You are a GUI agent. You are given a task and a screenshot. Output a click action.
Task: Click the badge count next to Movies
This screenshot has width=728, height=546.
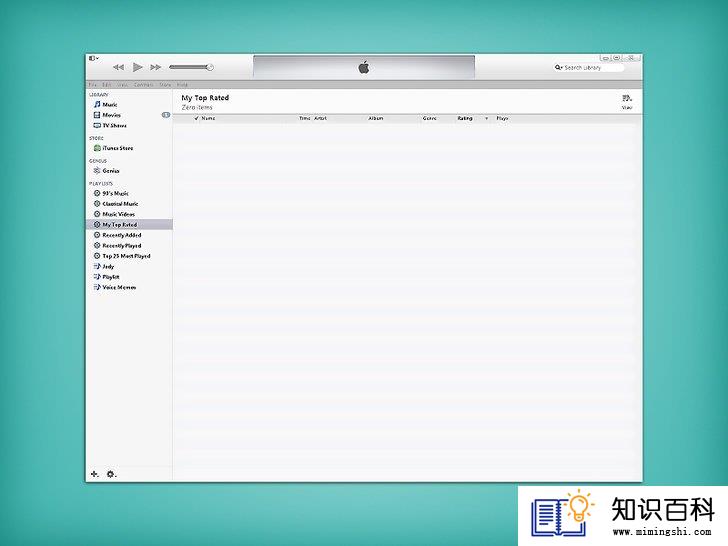coord(166,115)
